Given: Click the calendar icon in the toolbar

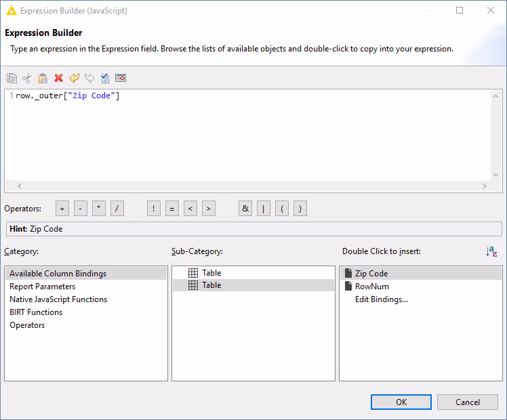Looking at the screenshot, I should pos(121,79).
